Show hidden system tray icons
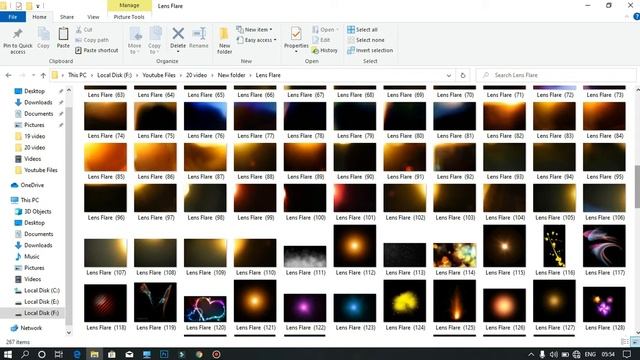 click(531, 354)
